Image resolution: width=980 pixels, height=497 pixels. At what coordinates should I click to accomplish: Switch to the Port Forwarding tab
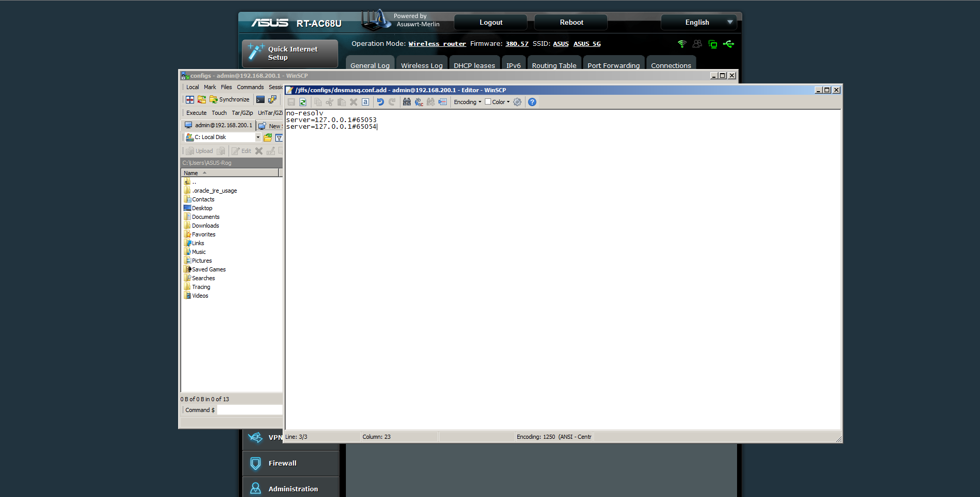pos(614,64)
